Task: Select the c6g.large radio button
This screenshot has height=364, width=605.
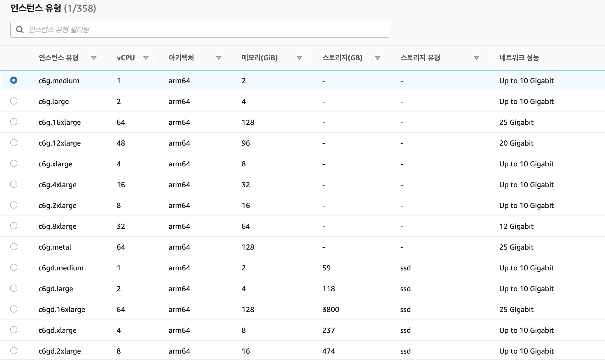Action: pos(14,101)
